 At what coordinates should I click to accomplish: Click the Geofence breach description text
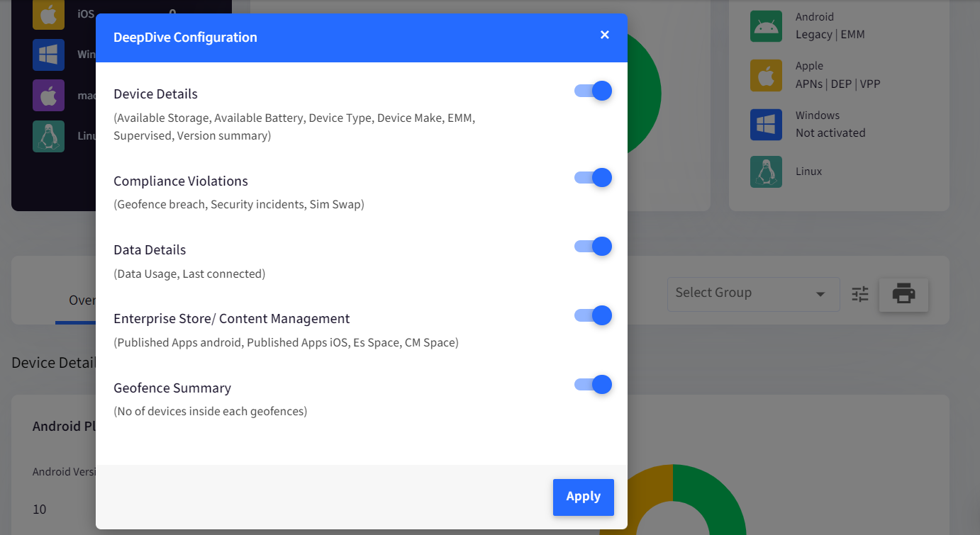(x=239, y=205)
